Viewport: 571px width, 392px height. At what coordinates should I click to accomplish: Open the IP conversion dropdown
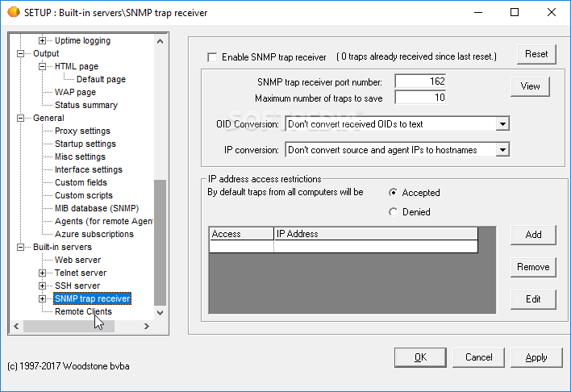click(502, 150)
